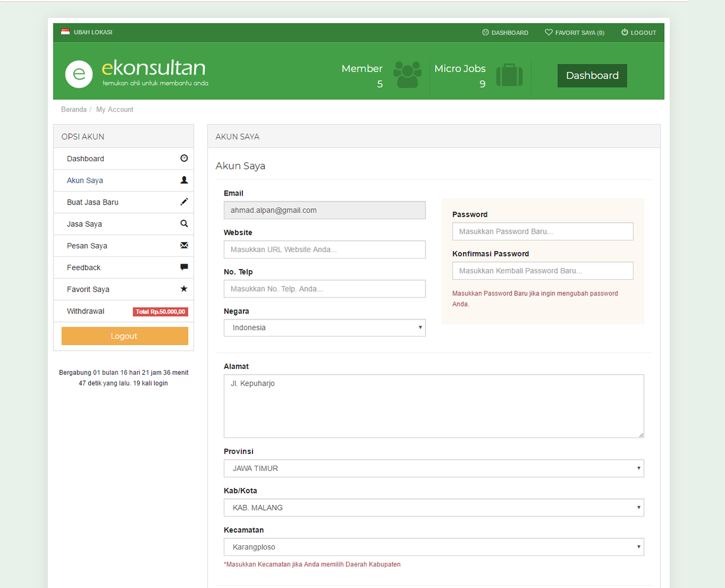Click the dark green Dashboard header button

(x=592, y=76)
